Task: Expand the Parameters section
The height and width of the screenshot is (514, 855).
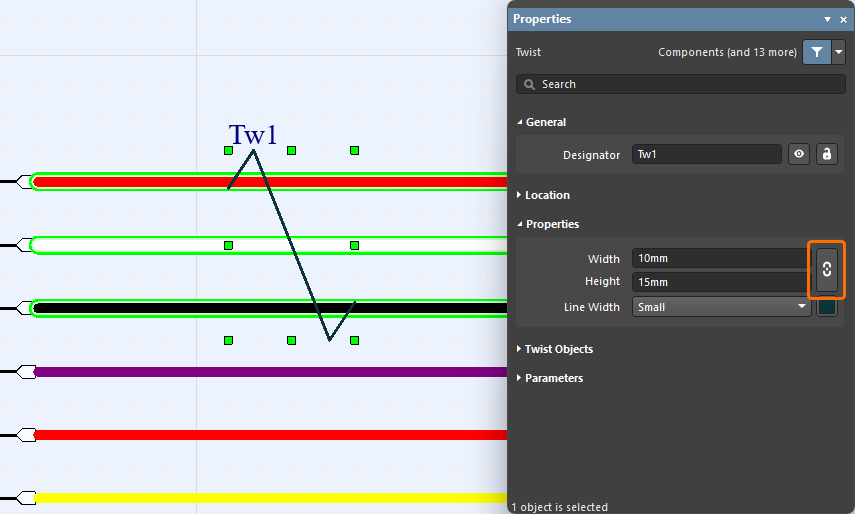Action: 550,378
